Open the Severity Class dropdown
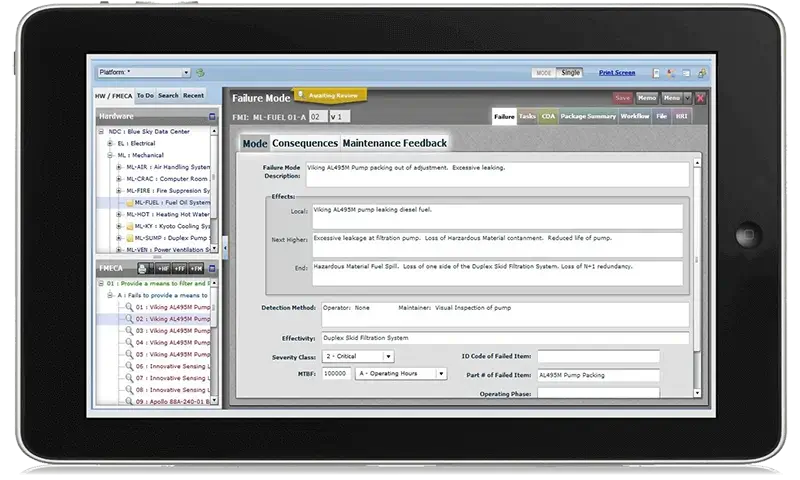This screenshot has height=480, width=800. [x=388, y=357]
